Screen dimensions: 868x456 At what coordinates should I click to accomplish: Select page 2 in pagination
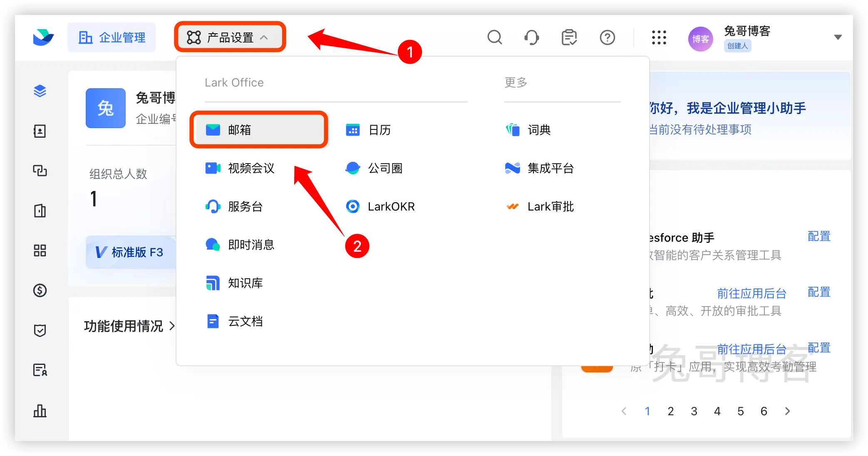click(x=671, y=411)
